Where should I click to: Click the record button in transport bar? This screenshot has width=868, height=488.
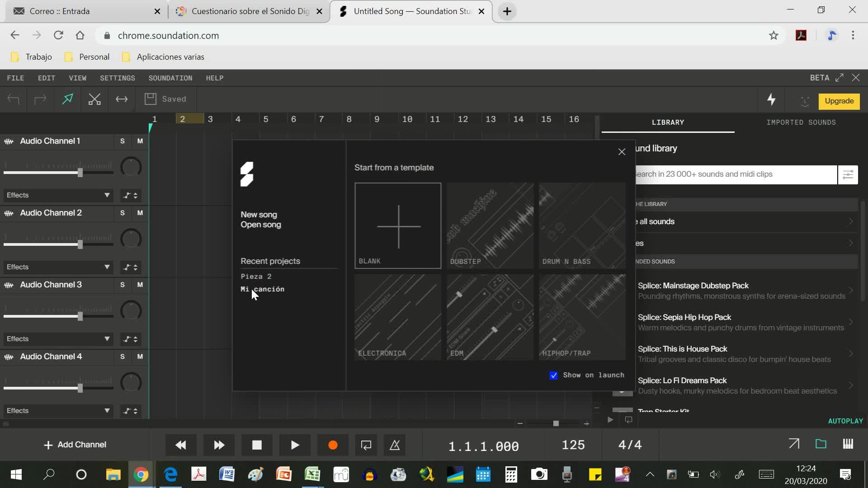pyautogui.click(x=333, y=445)
